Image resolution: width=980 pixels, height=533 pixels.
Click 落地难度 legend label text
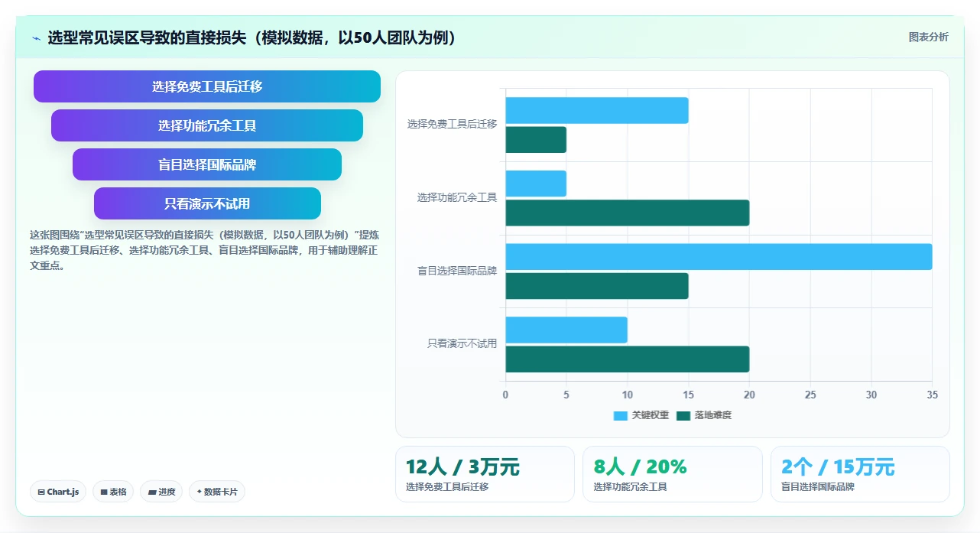tap(713, 415)
